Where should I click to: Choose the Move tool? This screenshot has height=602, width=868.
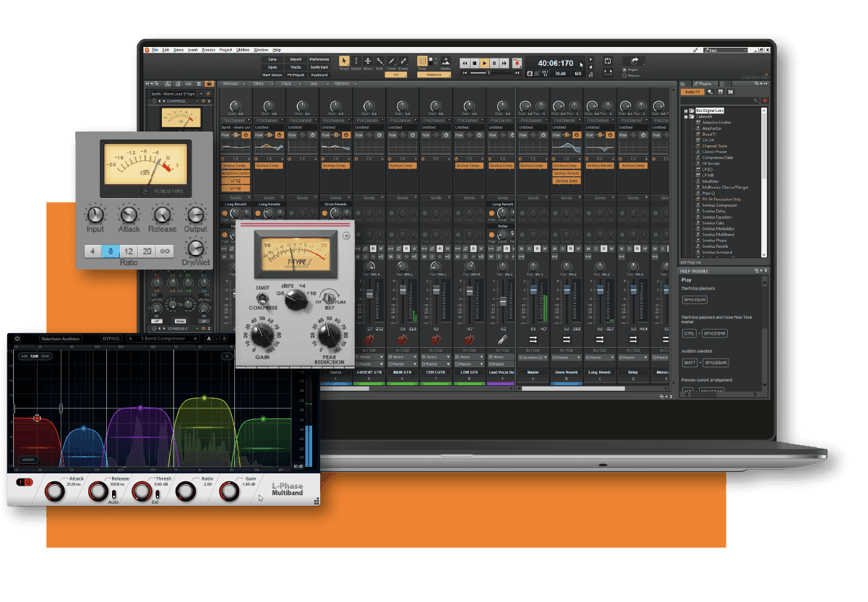pos(368,61)
